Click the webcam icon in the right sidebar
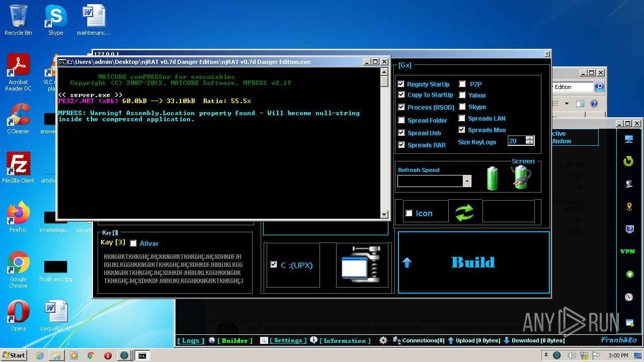644x362 pixels. pyautogui.click(x=629, y=184)
